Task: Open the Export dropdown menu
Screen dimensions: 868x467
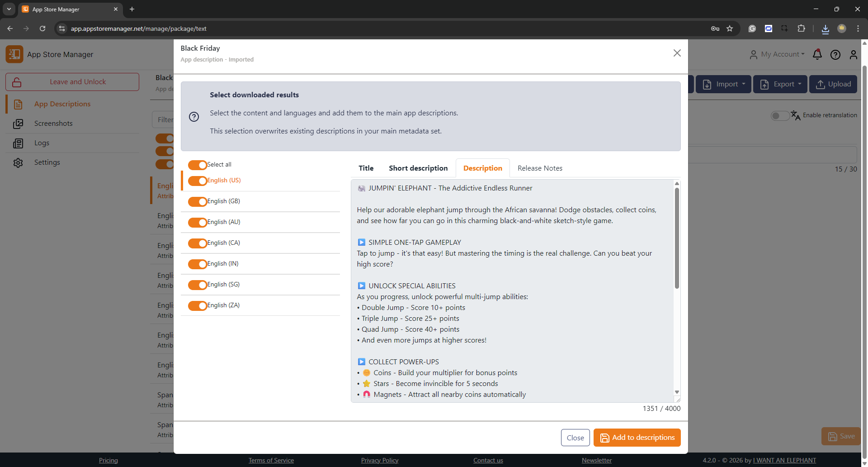Action: 780,84
